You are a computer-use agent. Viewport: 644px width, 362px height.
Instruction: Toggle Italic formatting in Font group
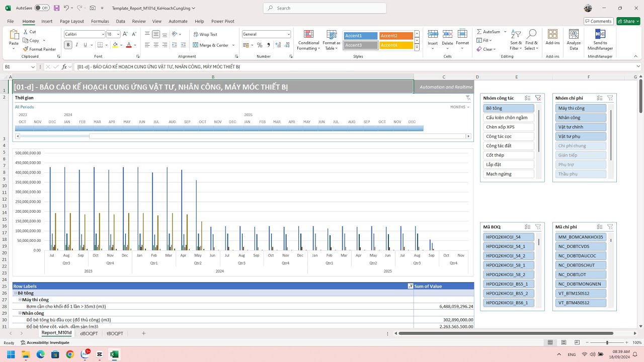tap(76, 45)
